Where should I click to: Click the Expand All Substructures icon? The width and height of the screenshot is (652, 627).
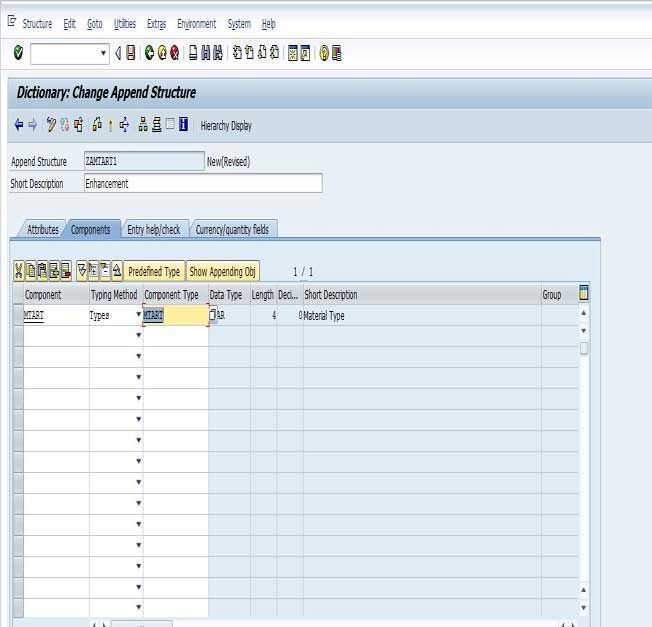click(x=82, y=271)
